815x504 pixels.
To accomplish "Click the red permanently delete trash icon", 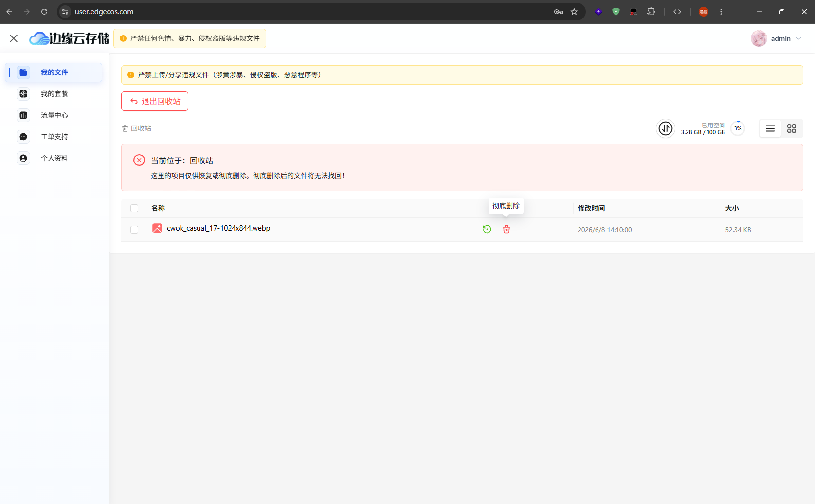I will [507, 229].
